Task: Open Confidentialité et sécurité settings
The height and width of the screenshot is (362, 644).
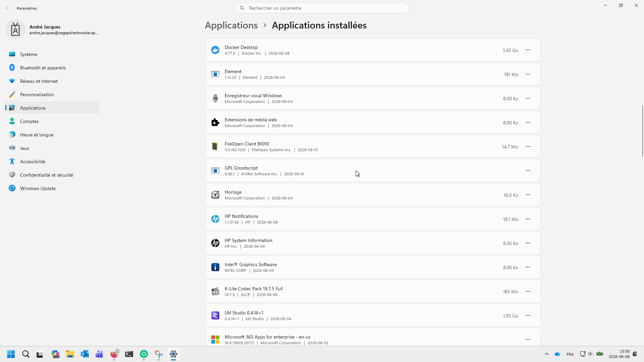Action: coord(52,175)
